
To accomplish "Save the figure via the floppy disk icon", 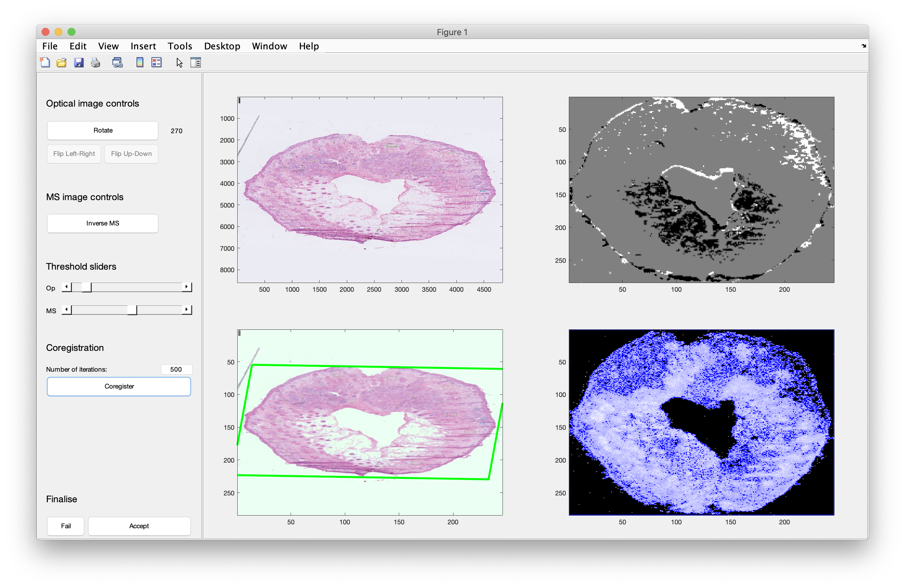I will (x=79, y=62).
